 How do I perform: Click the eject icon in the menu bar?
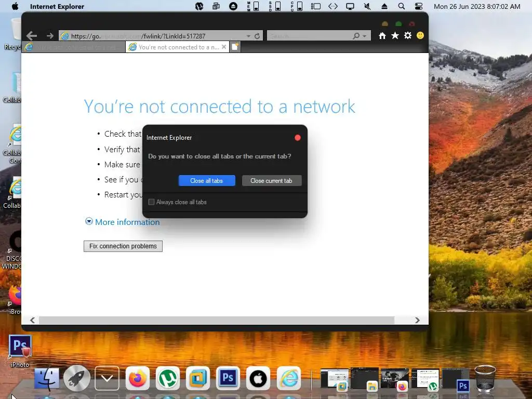384,6
